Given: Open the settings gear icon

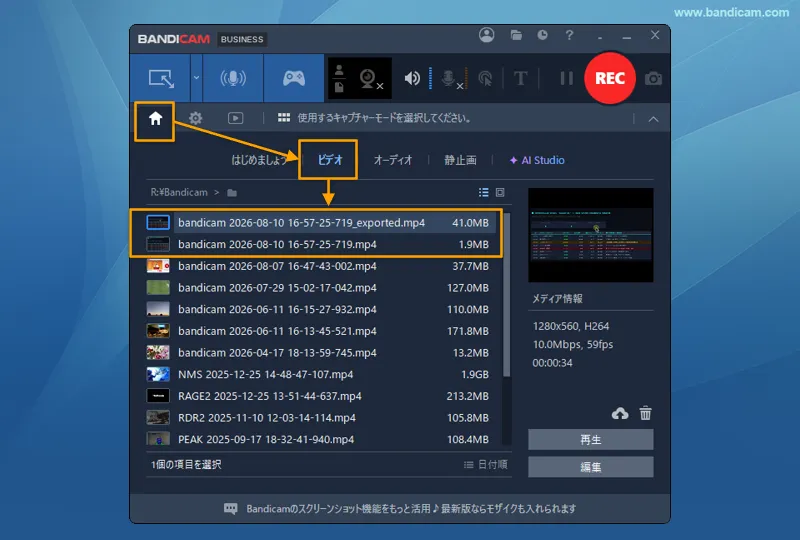Looking at the screenshot, I should click(195, 118).
